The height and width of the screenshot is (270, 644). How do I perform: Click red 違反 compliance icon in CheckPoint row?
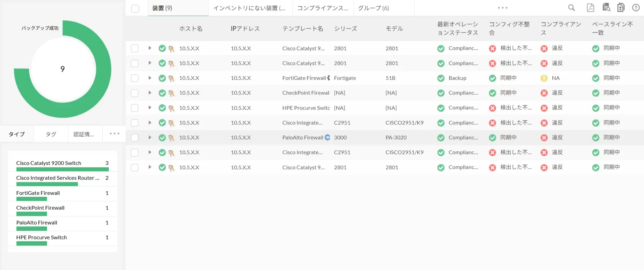tap(544, 93)
